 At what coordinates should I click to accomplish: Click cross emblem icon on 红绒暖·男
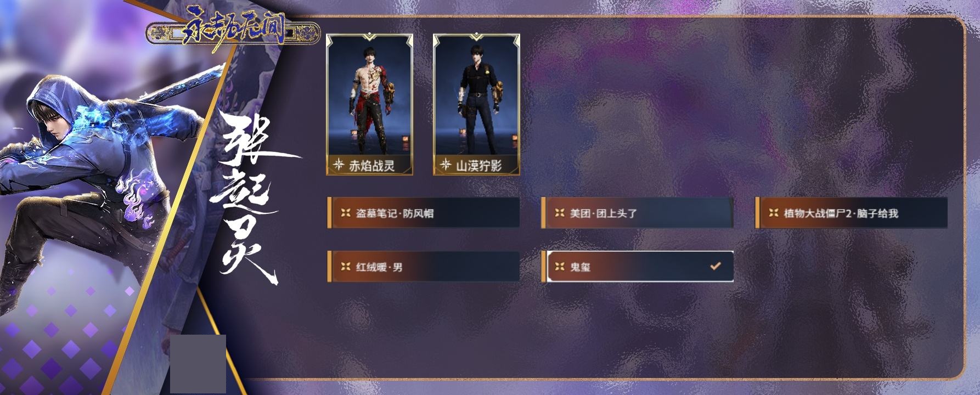click(346, 267)
